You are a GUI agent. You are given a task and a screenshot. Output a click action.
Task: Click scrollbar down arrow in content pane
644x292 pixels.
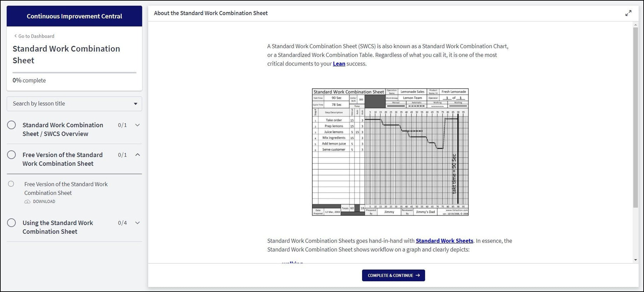coord(635,260)
